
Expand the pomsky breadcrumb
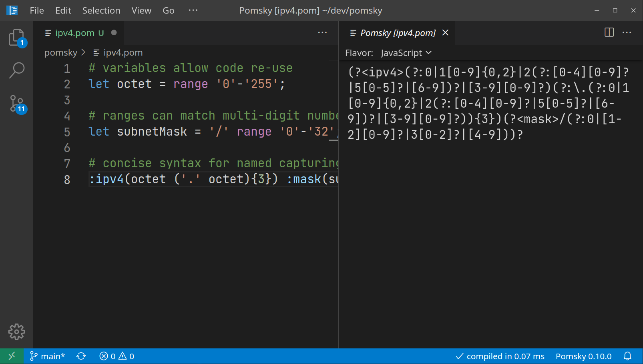point(61,52)
